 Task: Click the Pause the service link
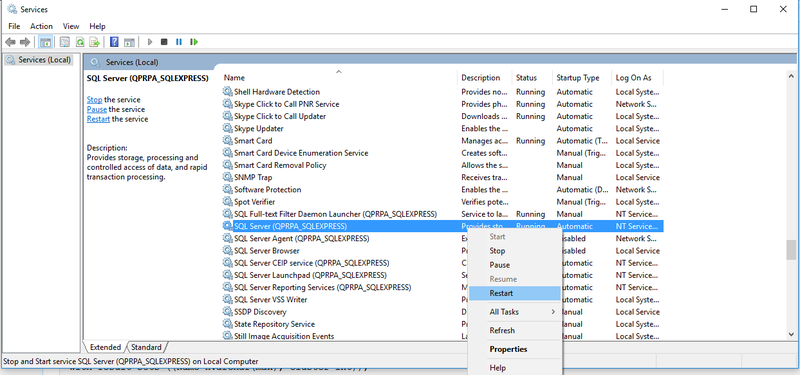pos(97,109)
